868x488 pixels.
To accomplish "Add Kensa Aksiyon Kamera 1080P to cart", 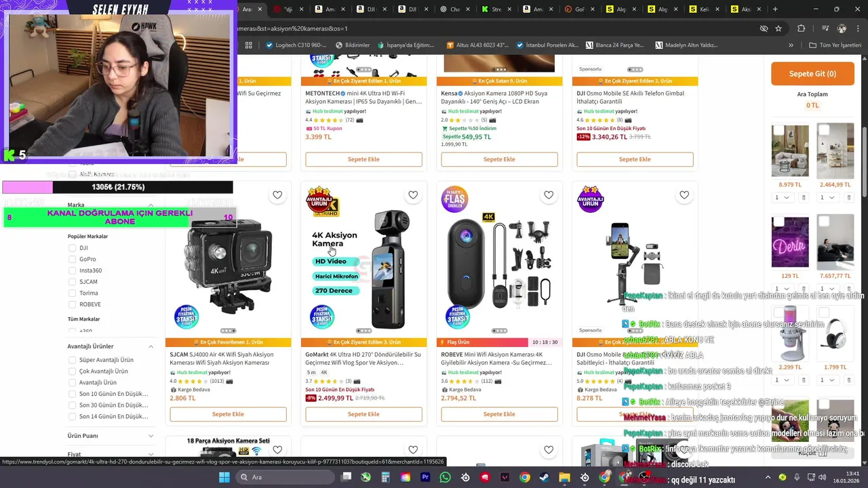I will pyautogui.click(x=499, y=159).
